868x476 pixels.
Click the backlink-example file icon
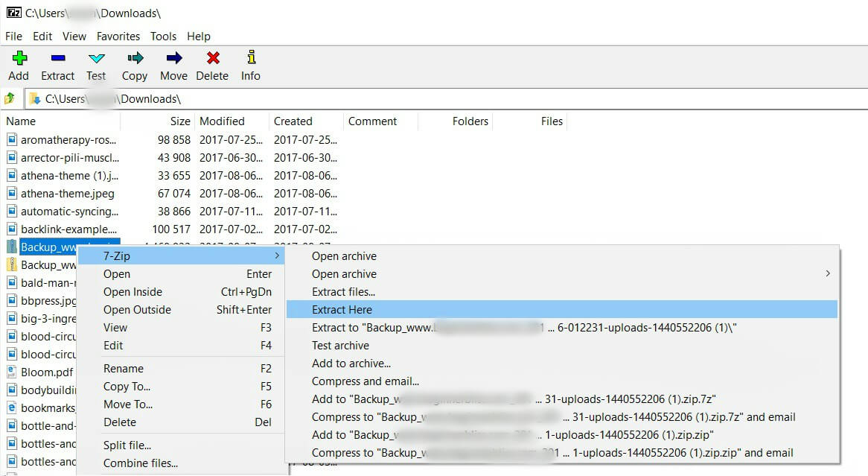coord(12,229)
